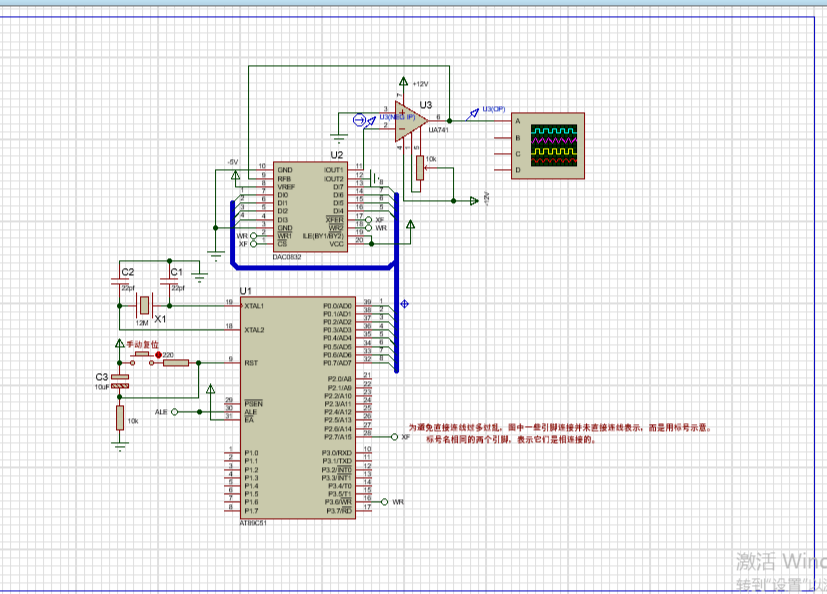Select capacitor C2 symbol

pyautogui.click(x=120, y=282)
